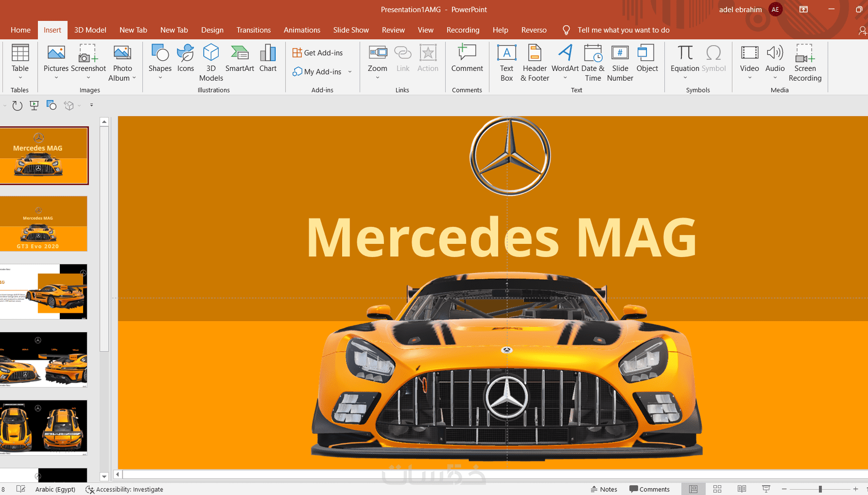The image size is (868, 495).
Task: Click the spell check book icon in status bar
Action: pos(21,489)
